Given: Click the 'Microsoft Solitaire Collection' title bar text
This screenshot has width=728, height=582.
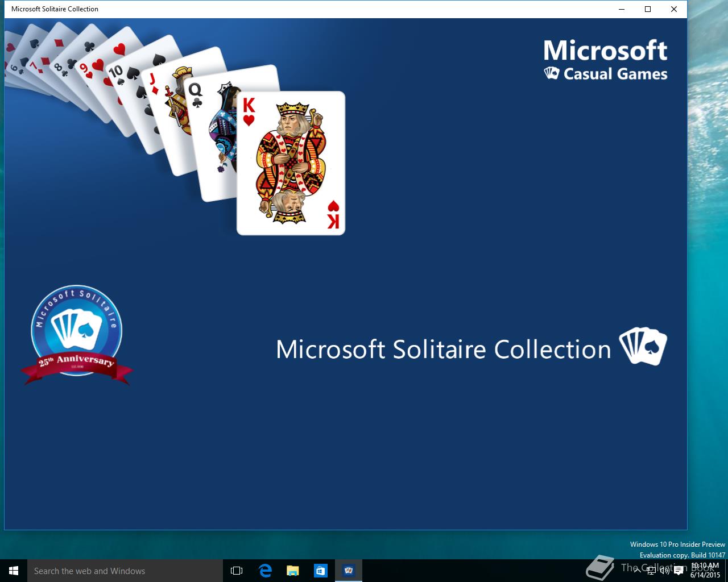Looking at the screenshot, I should 55,9.
